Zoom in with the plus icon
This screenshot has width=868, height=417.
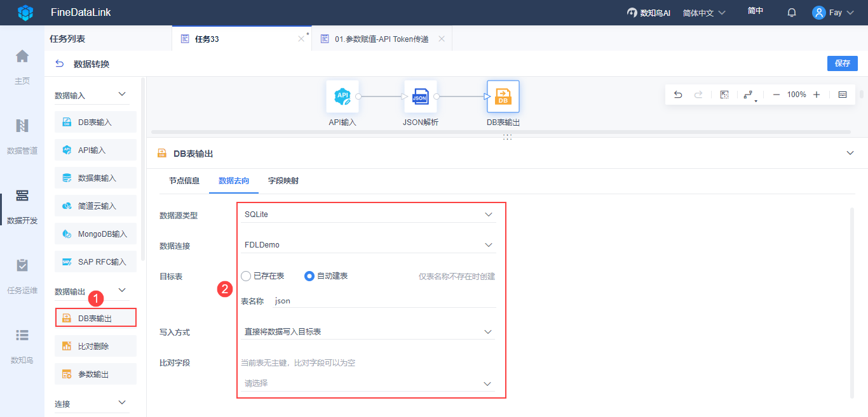point(817,95)
